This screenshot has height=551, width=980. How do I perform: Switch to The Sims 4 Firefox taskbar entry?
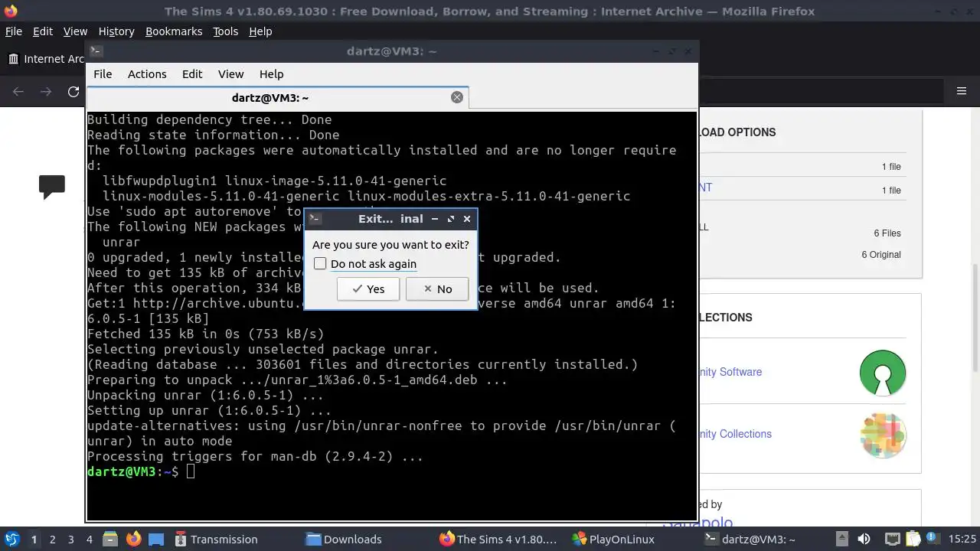pos(499,540)
